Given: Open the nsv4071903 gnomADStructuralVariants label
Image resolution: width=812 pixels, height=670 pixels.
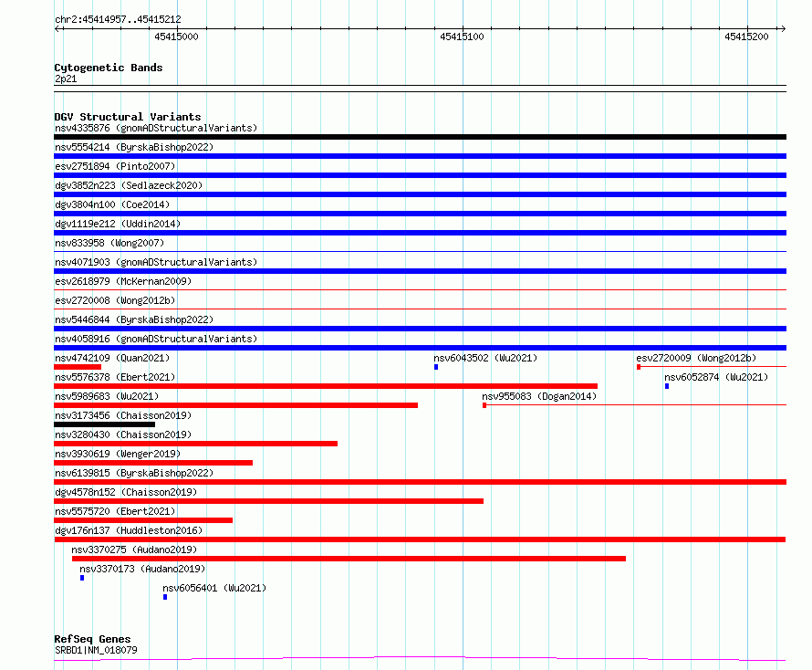Looking at the screenshot, I should [x=156, y=262].
